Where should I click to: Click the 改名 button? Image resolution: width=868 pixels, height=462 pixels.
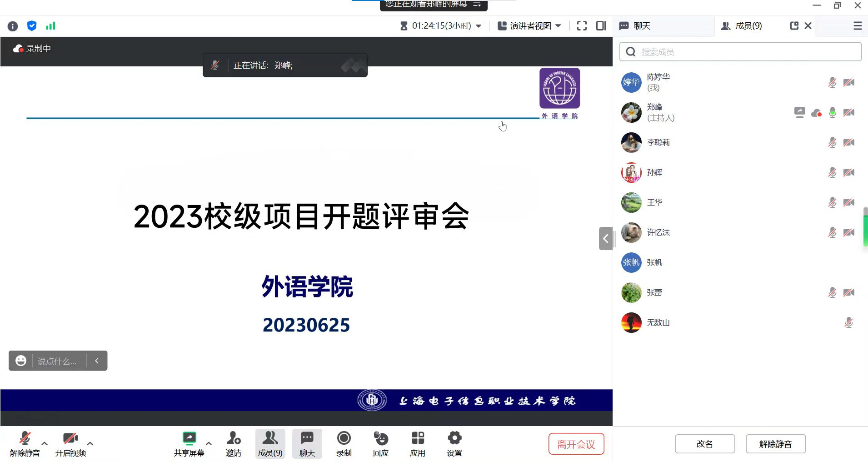point(704,444)
